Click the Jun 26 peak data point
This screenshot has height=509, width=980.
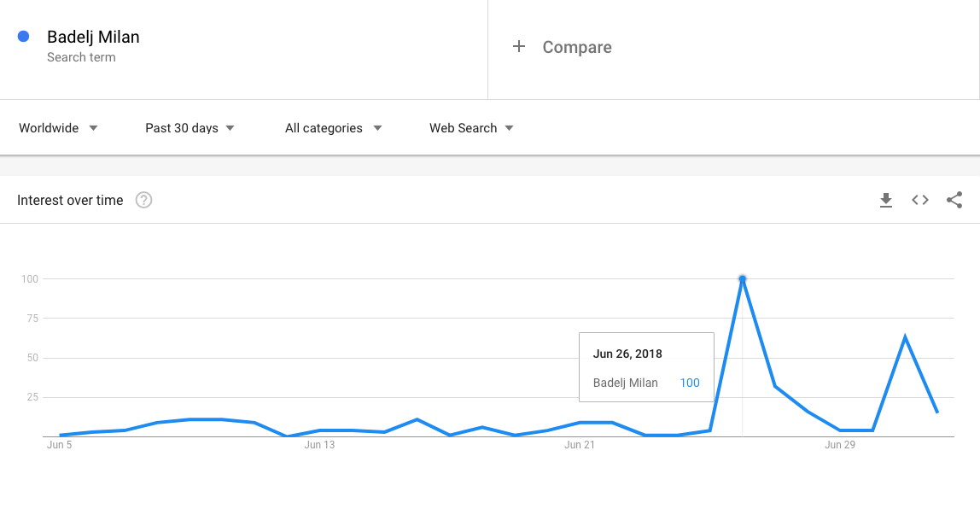click(742, 279)
